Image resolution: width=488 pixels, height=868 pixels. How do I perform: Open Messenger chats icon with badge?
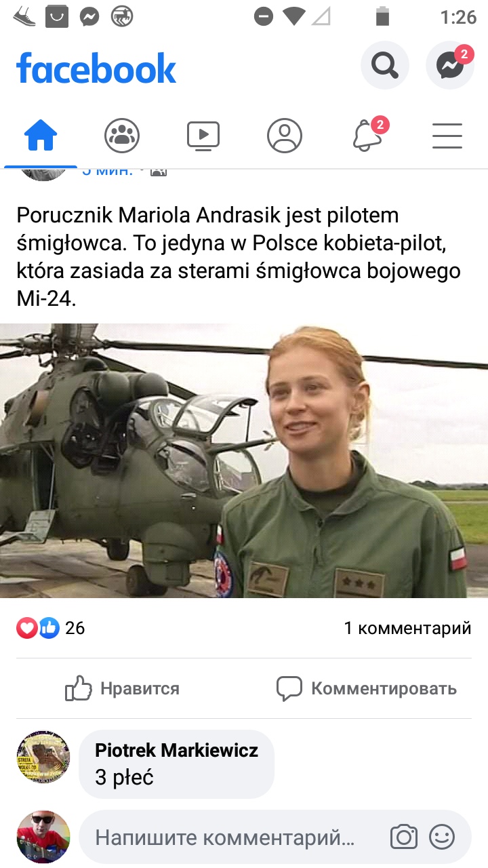point(450,66)
